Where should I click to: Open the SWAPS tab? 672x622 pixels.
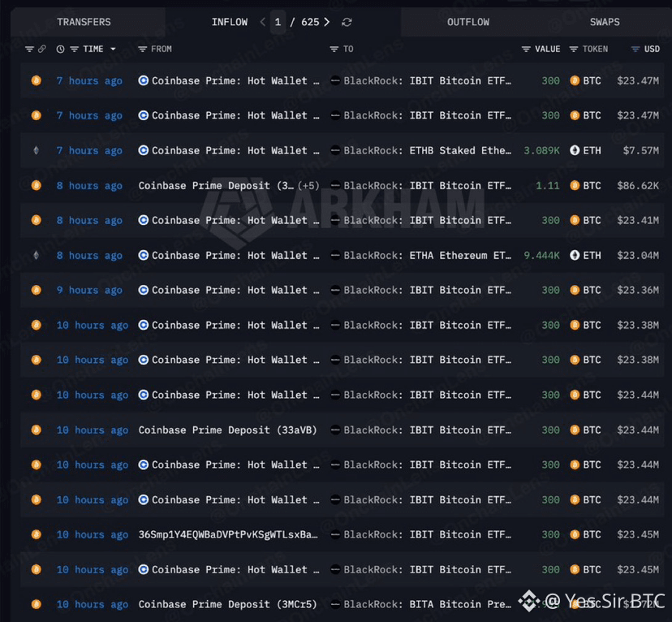tap(605, 22)
